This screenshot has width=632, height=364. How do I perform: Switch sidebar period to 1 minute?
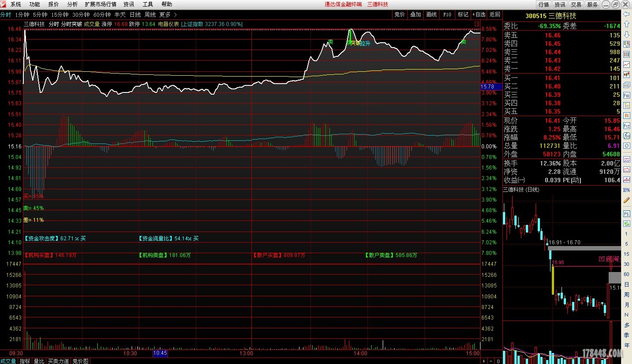point(626,234)
